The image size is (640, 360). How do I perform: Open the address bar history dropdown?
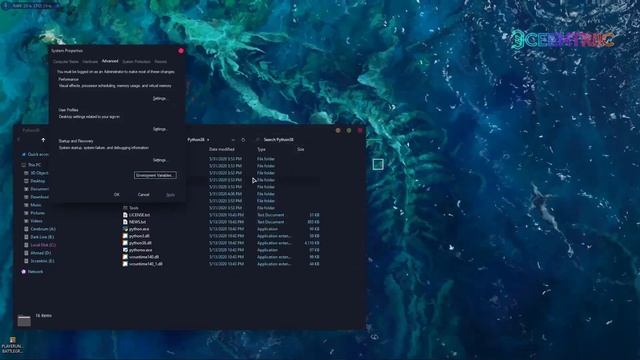[x=233, y=140]
